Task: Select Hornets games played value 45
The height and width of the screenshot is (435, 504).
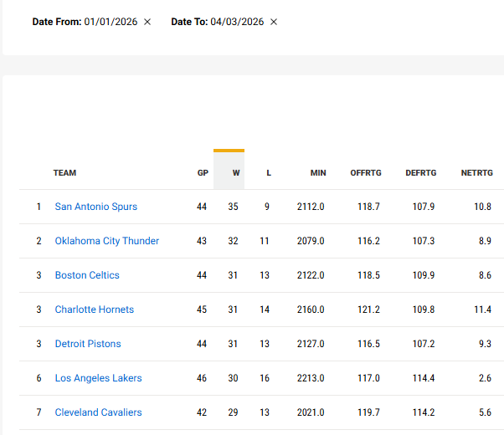Action: (202, 310)
